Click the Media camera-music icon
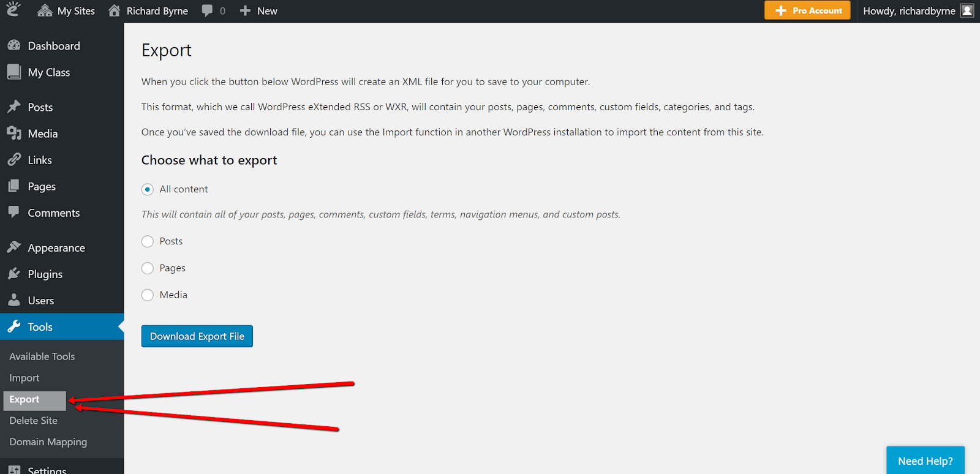The width and height of the screenshot is (980, 474). [x=14, y=133]
